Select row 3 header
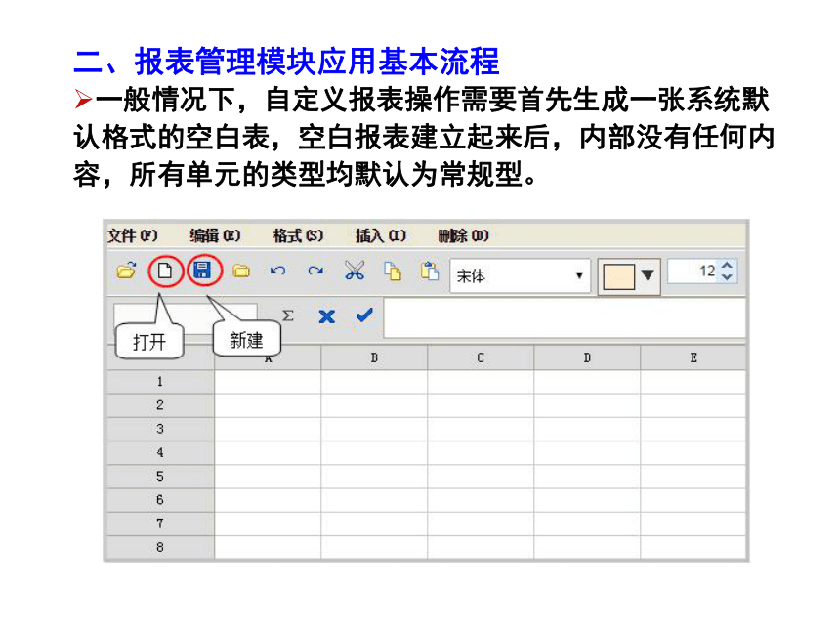 click(x=160, y=429)
